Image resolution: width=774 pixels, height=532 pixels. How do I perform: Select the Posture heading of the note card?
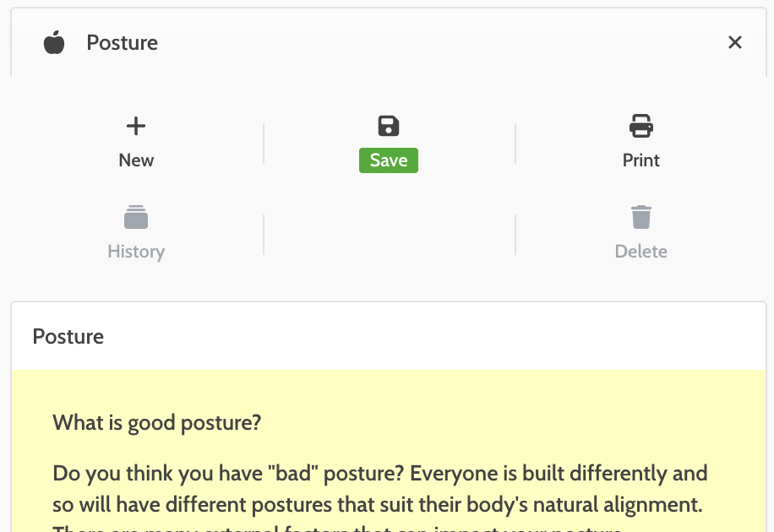click(x=68, y=336)
